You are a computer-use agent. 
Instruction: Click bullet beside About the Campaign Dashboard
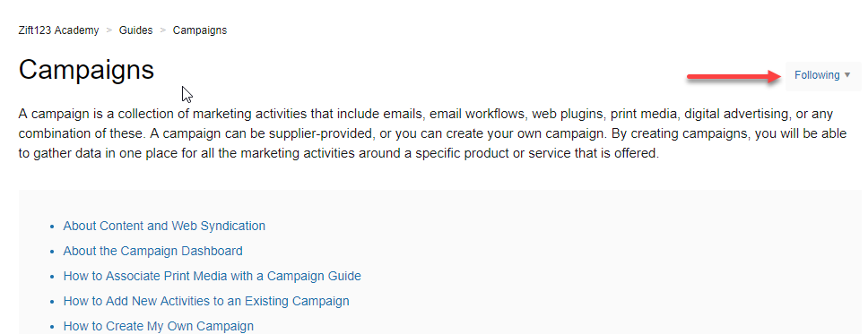pos(52,253)
